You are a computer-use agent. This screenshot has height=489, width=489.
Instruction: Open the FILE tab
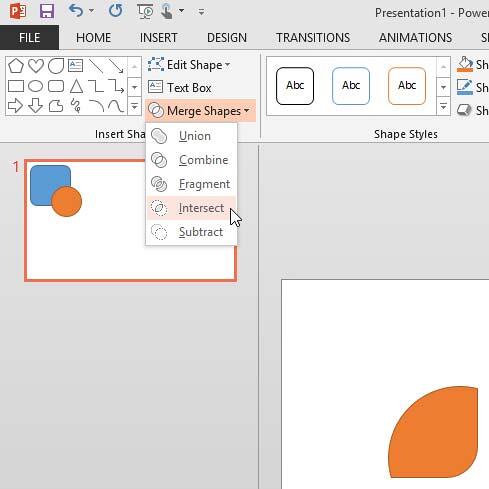pyautogui.click(x=29, y=37)
